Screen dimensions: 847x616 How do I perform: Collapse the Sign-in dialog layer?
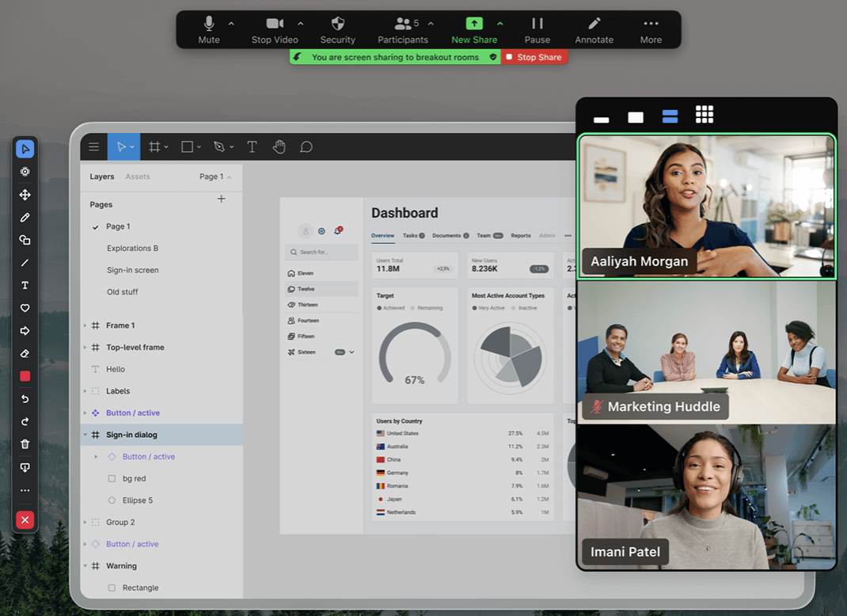(85, 435)
